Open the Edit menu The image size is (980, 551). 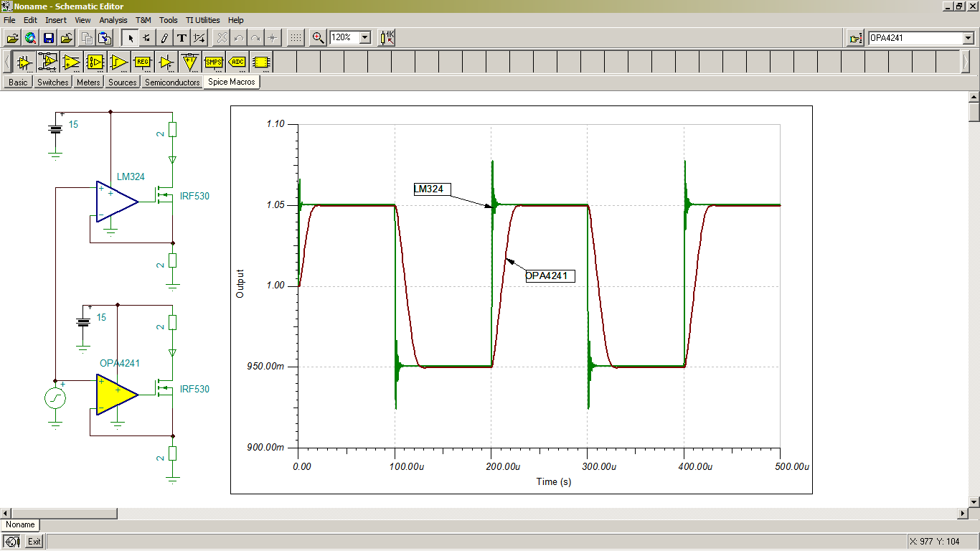coord(30,20)
